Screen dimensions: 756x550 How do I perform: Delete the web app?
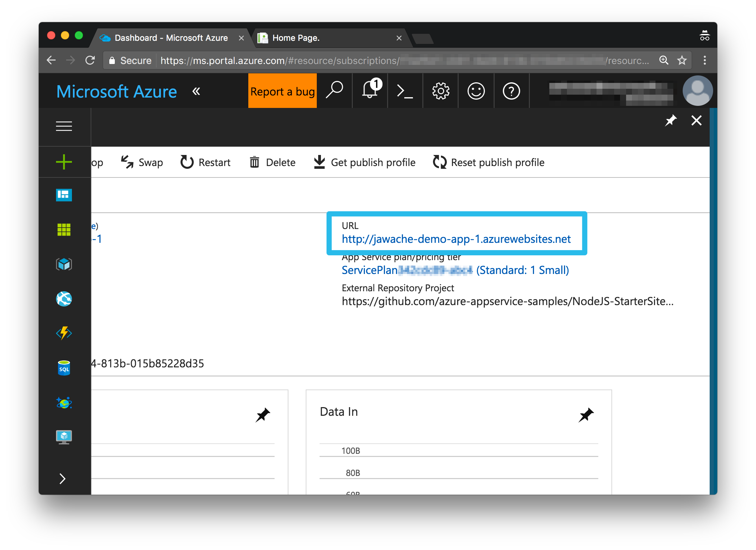point(273,162)
